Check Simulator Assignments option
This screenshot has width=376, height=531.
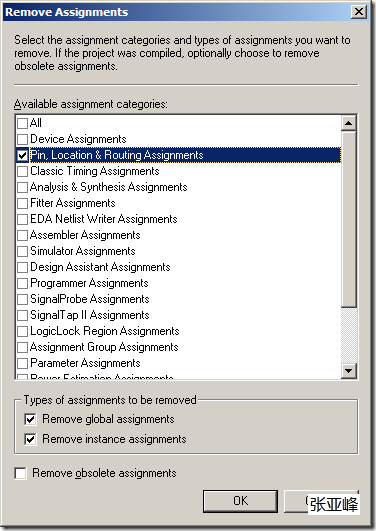coord(22,251)
